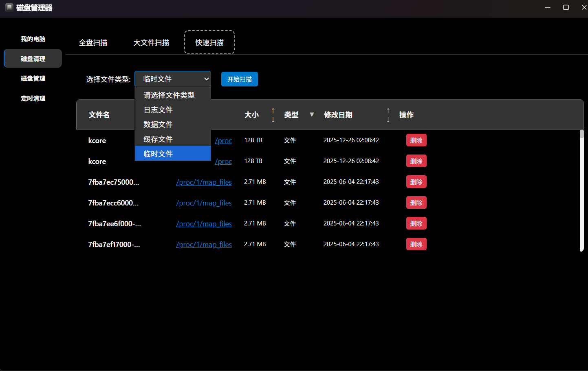Choose 日志文件 from the dropdown list
The width and height of the screenshot is (588, 371).
coord(173,110)
